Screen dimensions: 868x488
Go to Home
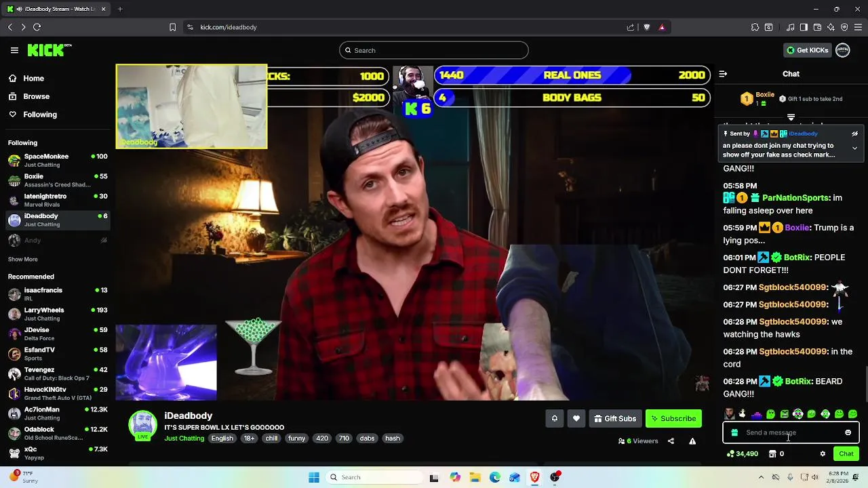coord(27,79)
